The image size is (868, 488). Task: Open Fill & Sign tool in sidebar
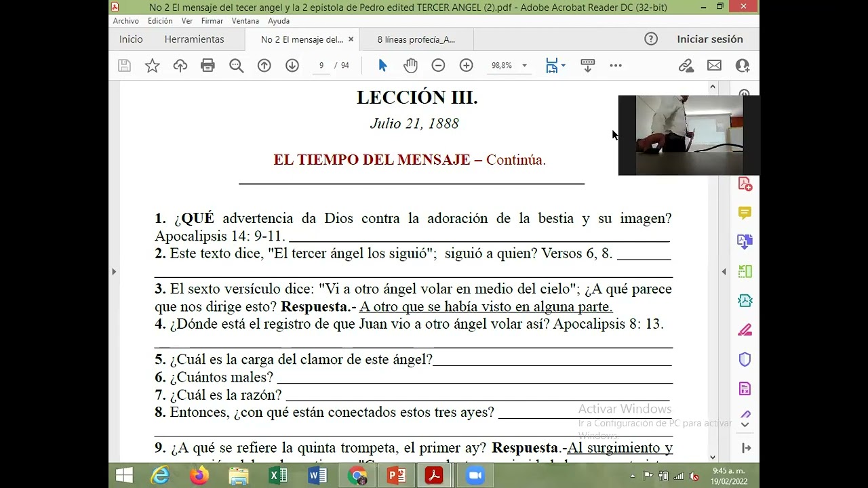click(745, 330)
